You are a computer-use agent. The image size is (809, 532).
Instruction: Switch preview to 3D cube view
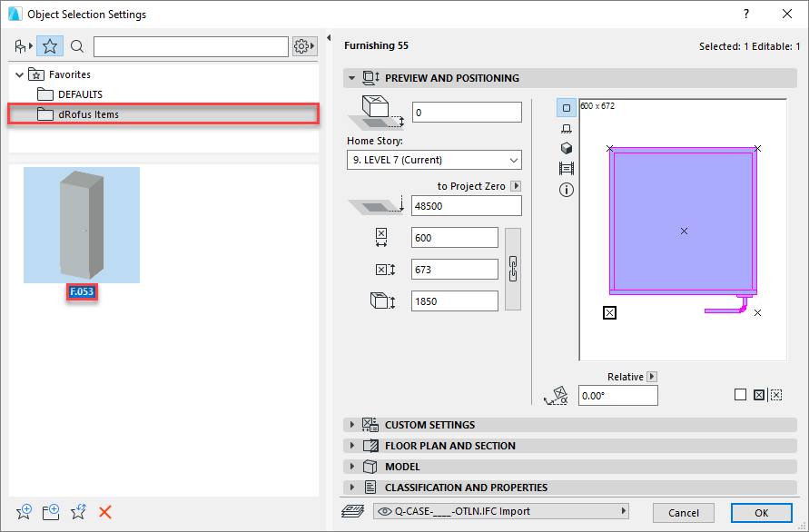click(567, 148)
